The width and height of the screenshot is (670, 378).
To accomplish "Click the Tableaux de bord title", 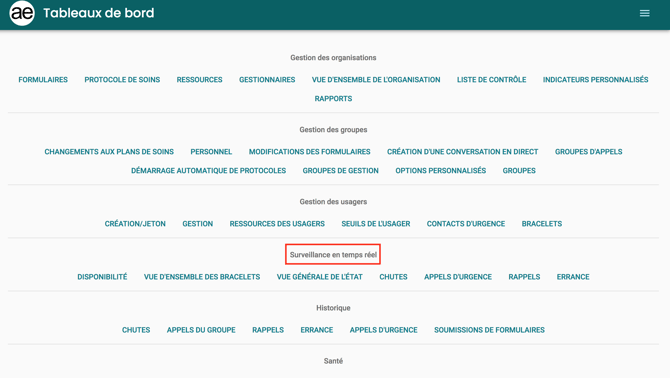I will (x=99, y=13).
